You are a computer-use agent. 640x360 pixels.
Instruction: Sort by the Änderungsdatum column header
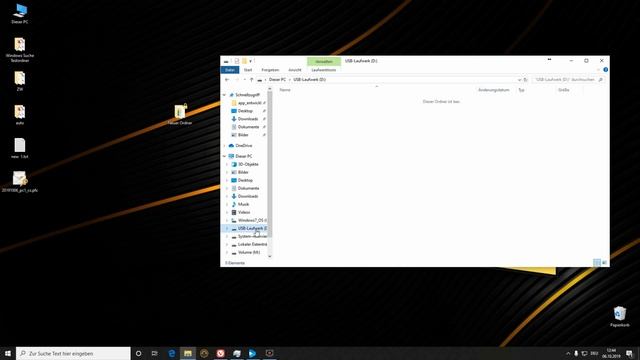tap(494, 90)
